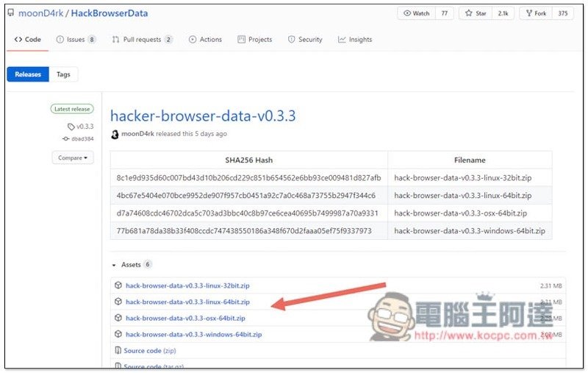588x373 pixels.
Task: Click the package icon beside the linux-64bit asset
Action: pyautogui.click(x=118, y=302)
